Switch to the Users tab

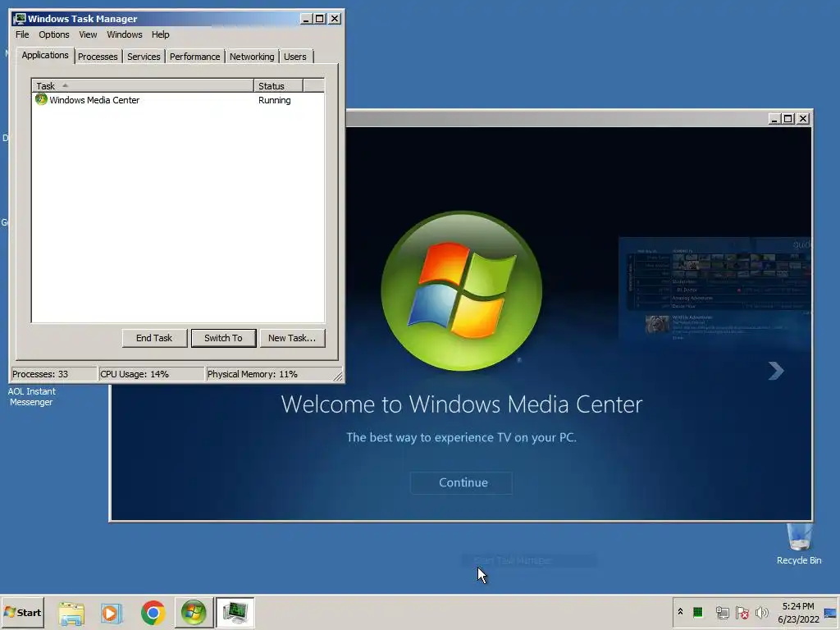(x=295, y=57)
